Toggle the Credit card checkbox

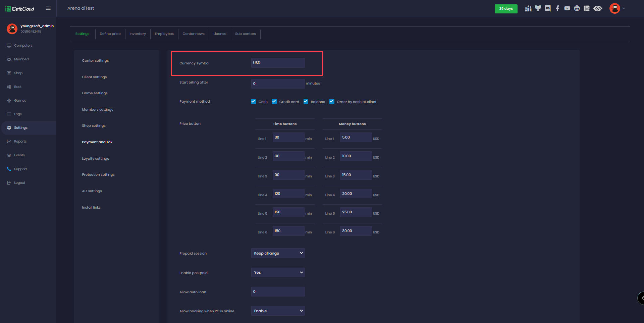click(x=274, y=102)
